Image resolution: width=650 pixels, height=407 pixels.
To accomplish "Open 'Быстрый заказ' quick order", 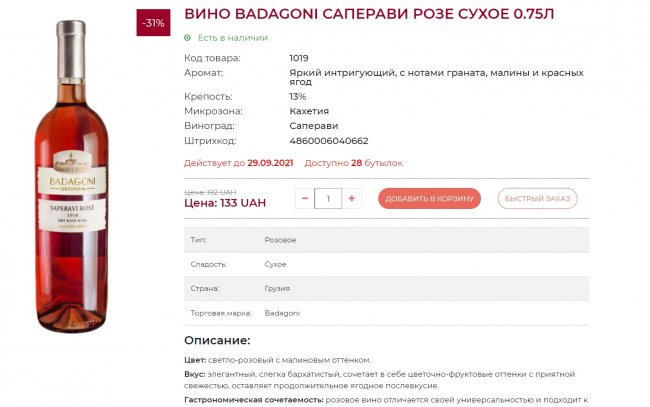I will coord(537,199).
